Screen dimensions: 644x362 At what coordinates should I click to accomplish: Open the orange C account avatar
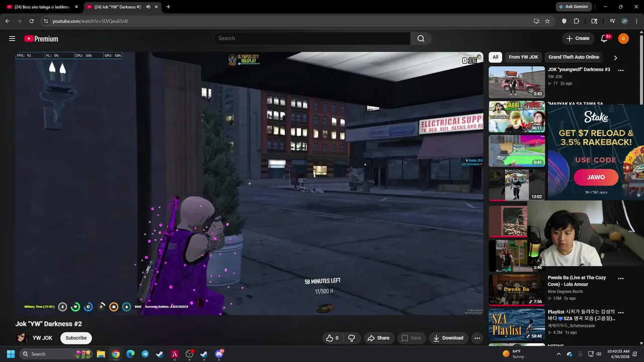point(623,39)
